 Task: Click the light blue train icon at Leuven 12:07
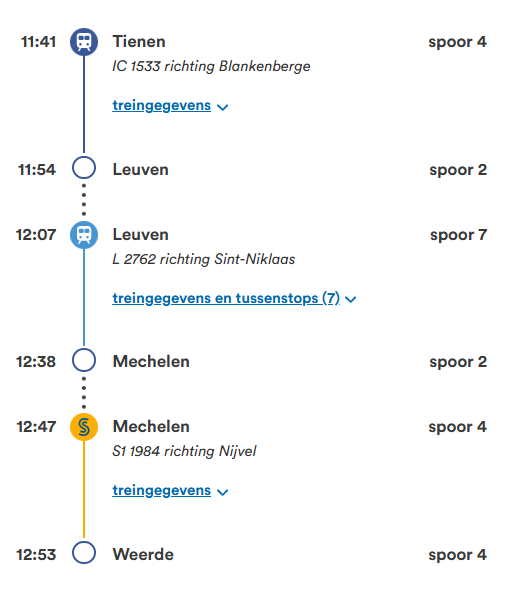point(84,235)
